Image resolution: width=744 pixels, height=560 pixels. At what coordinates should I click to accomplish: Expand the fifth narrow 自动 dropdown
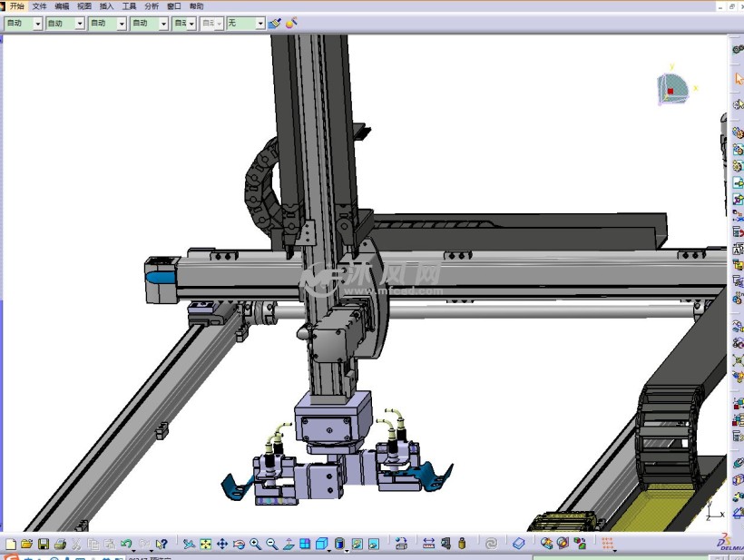pos(191,24)
